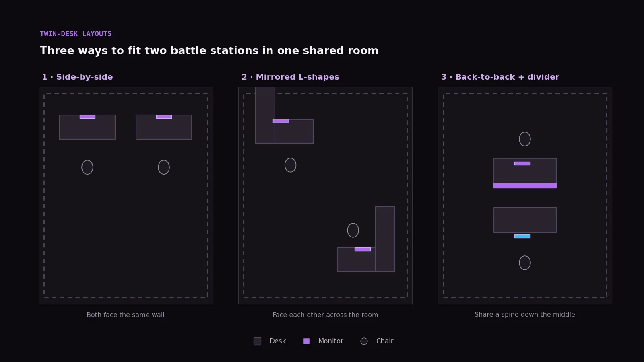Click the 'Chair' legend label
Viewport: 644px width, 362px height.
[385, 341]
